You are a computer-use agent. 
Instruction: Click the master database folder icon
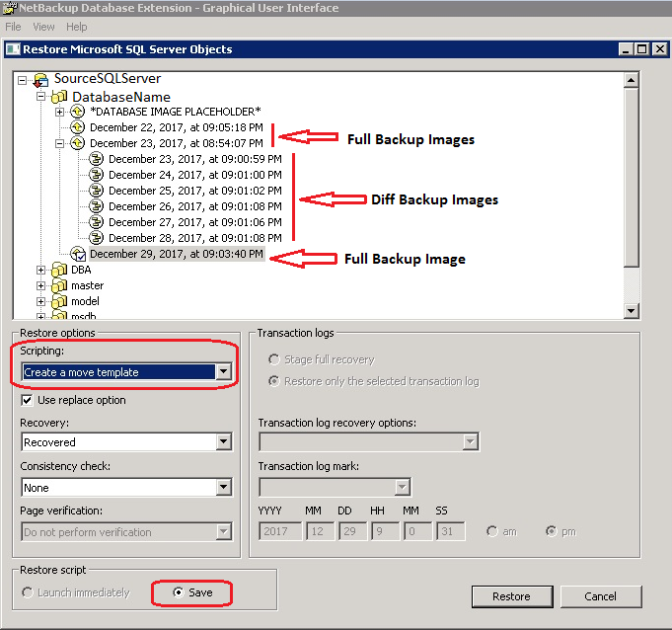pyautogui.click(x=59, y=285)
